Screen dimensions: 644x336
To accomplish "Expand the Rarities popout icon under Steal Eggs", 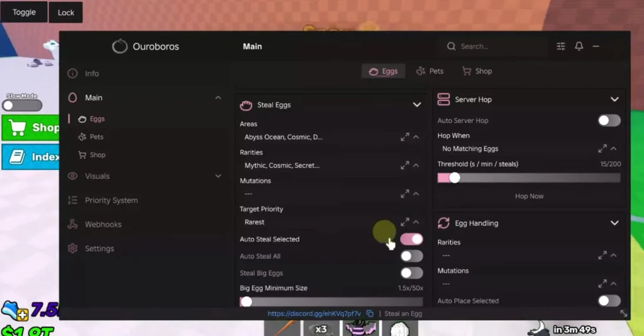I will pyautogui.click(x=404, y=165).
